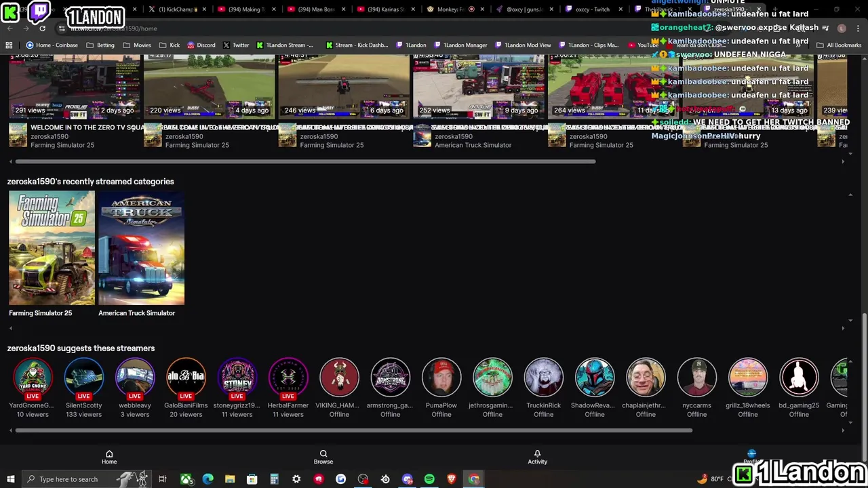Open ShadowReva offline streamer avatar
Viewport: 868px width, 488px height.
(x=595, y=378)
